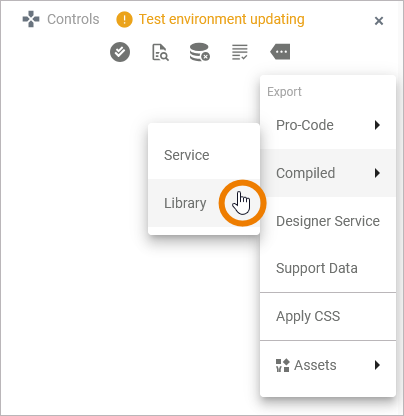This screenshot has width=404, height=416.
Task: Expand the Assets submenu arrow
Action: pos(377,365)
